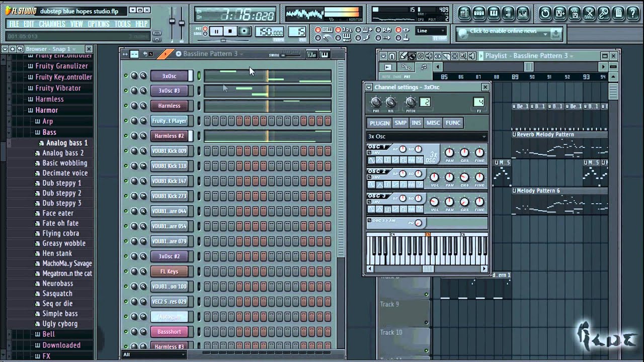This screenshot has width=644, height=362.
Task: Open the Playlist view from the top toolbar
Action: click(464, 14)
